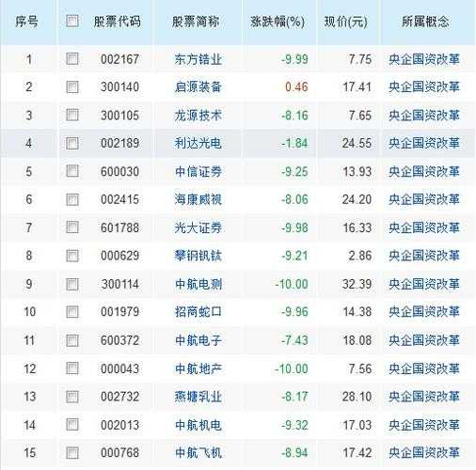
Task: Sort by 涨跌幅(%) column header
Action: click(x=278, y=22)
